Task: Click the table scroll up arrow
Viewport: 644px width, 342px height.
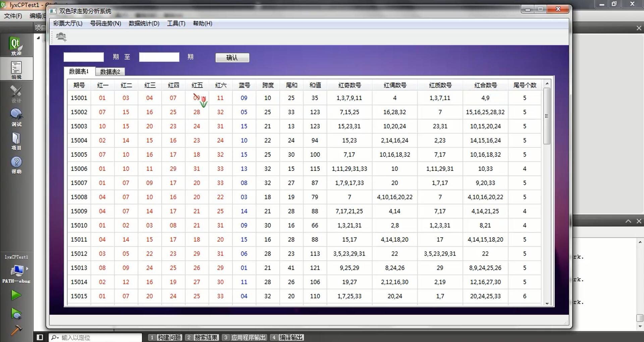Action: (547, 84)
